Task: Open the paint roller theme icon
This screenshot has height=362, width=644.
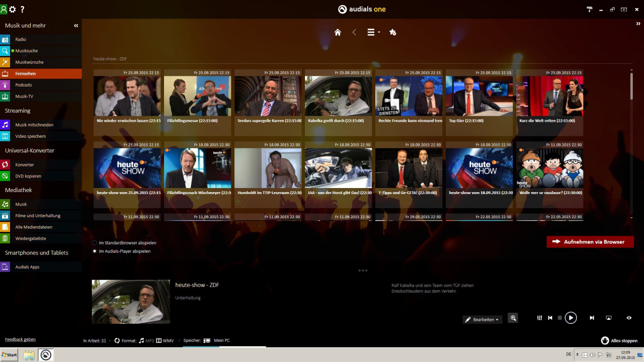Action: pyautogui.click(x=590, y=9)
